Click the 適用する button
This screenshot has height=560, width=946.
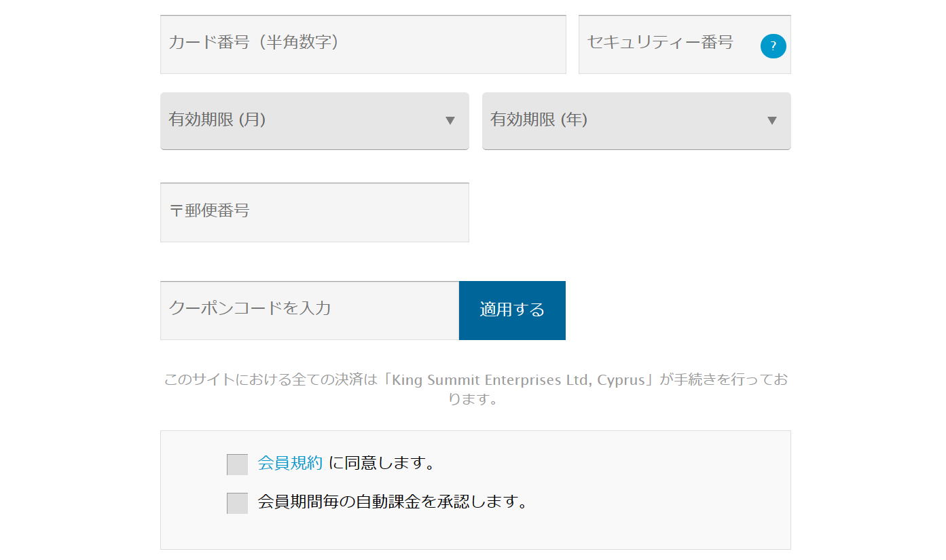coord(512,310)
